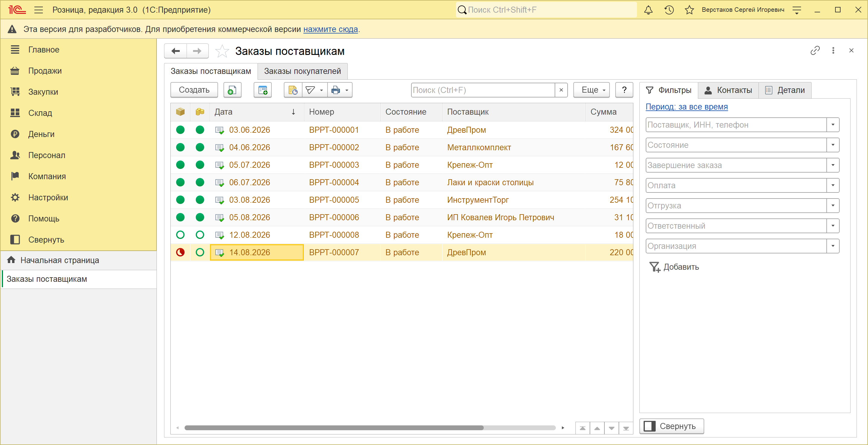Image resolution: width=868 pixels, height=445 pixels.
Task: Go back with the left arrow button
Action: click(176, 51)
